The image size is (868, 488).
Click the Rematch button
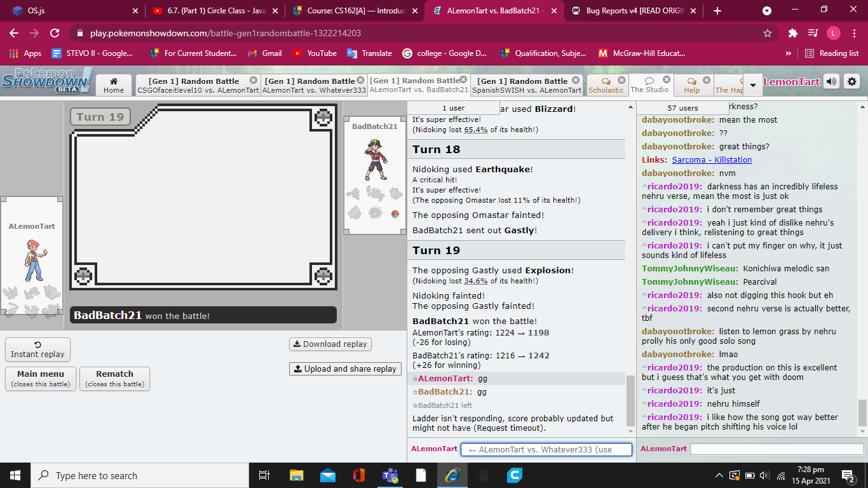(x=114, y=379)
